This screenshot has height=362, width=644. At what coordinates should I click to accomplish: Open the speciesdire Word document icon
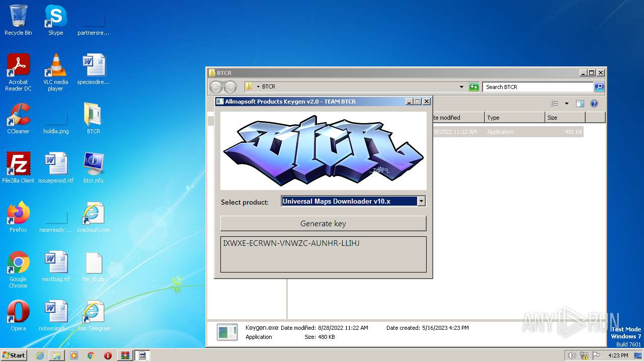coord(93,69)
